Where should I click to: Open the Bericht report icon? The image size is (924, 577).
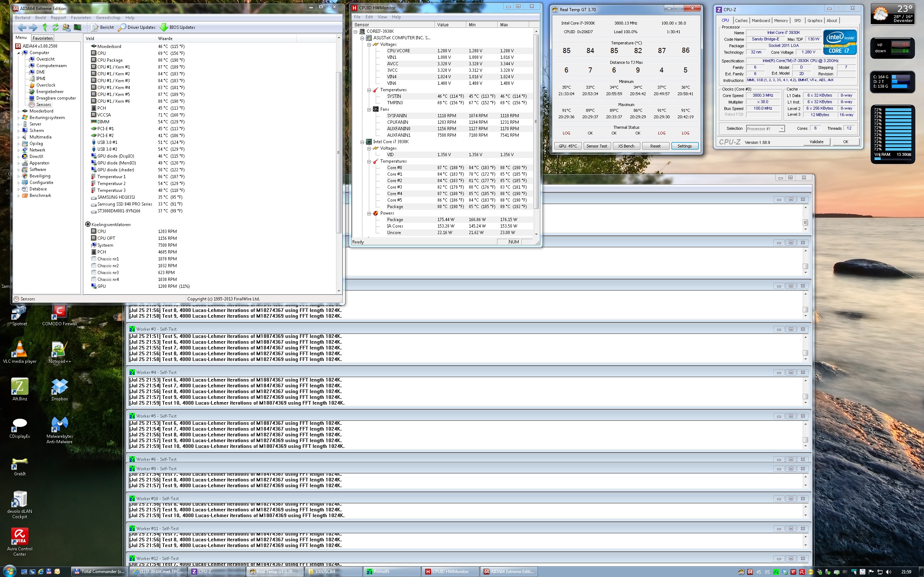95,27
